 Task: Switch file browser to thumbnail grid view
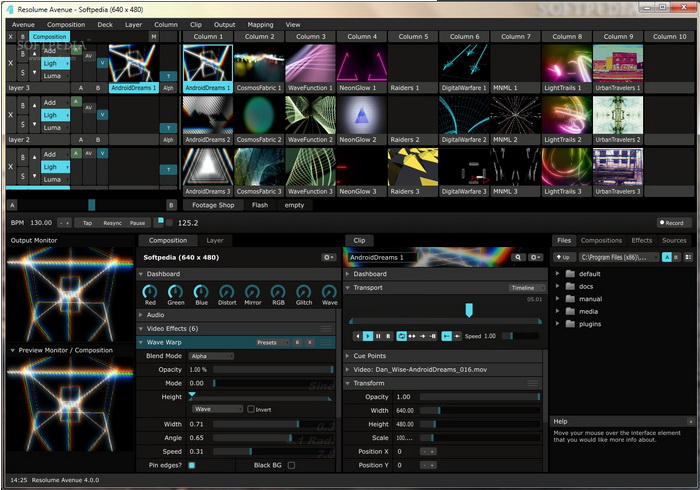tap(688, 257)
